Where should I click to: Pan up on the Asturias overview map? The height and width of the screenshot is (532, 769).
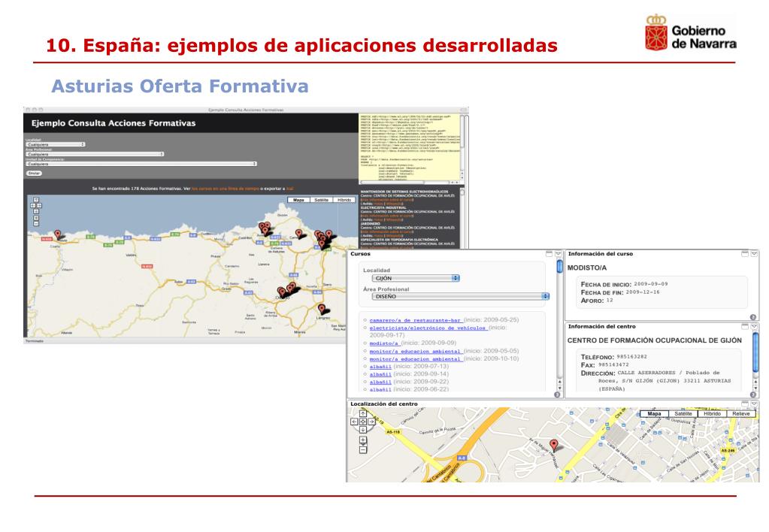pos(36,200)
